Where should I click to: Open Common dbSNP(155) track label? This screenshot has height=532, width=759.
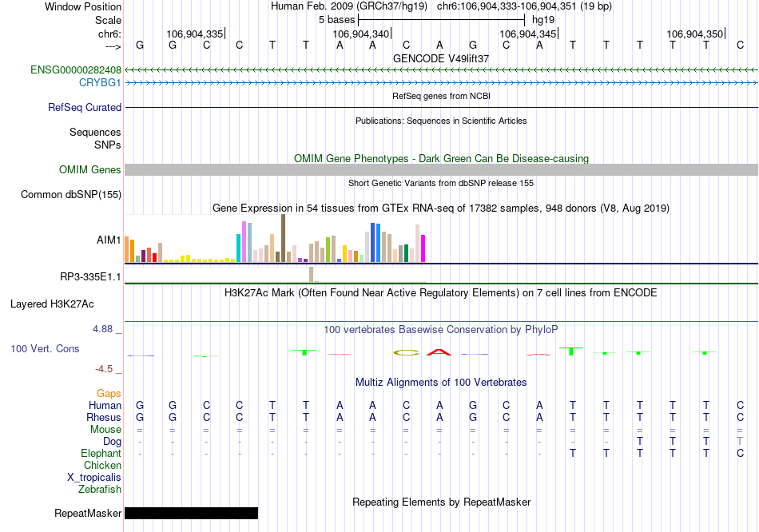(71, 195)
